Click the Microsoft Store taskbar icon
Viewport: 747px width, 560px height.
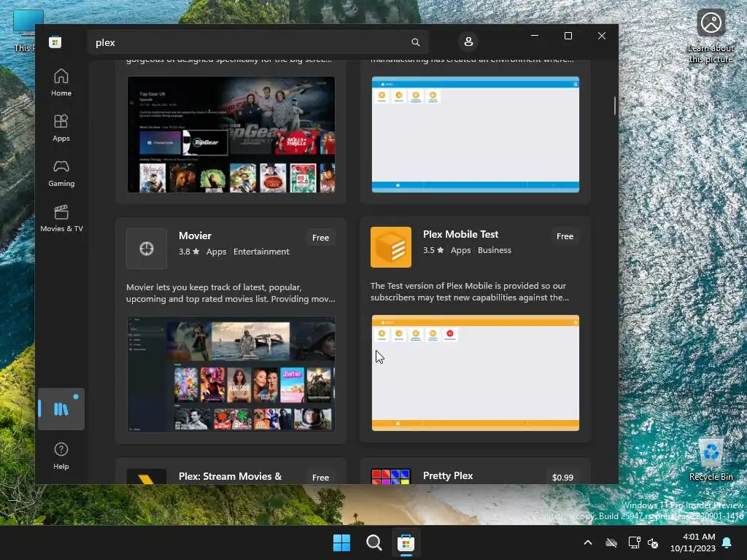406,542
